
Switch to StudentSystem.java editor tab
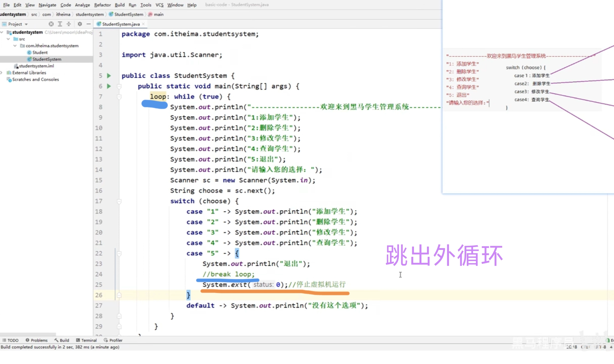point(121,24)
